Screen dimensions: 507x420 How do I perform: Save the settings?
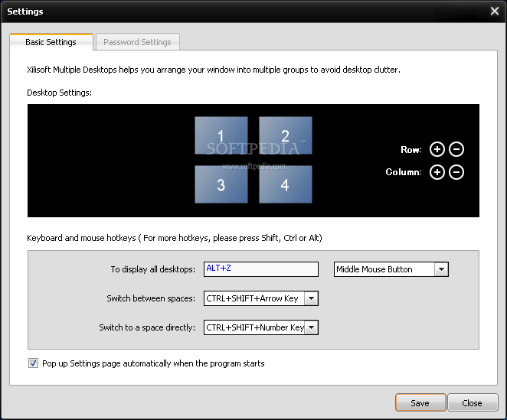point(420,402)
